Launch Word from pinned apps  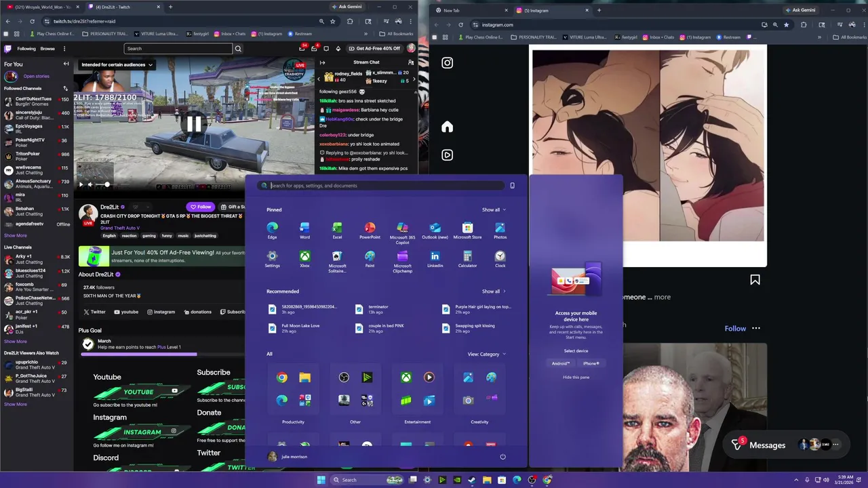(x=304, y=230)
